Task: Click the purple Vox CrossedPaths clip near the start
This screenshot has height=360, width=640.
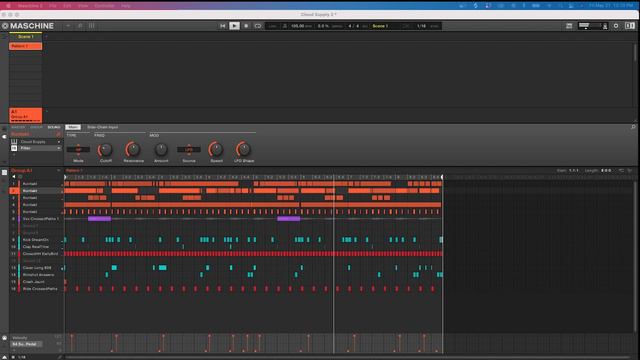Action: click(x=100, y=219)
